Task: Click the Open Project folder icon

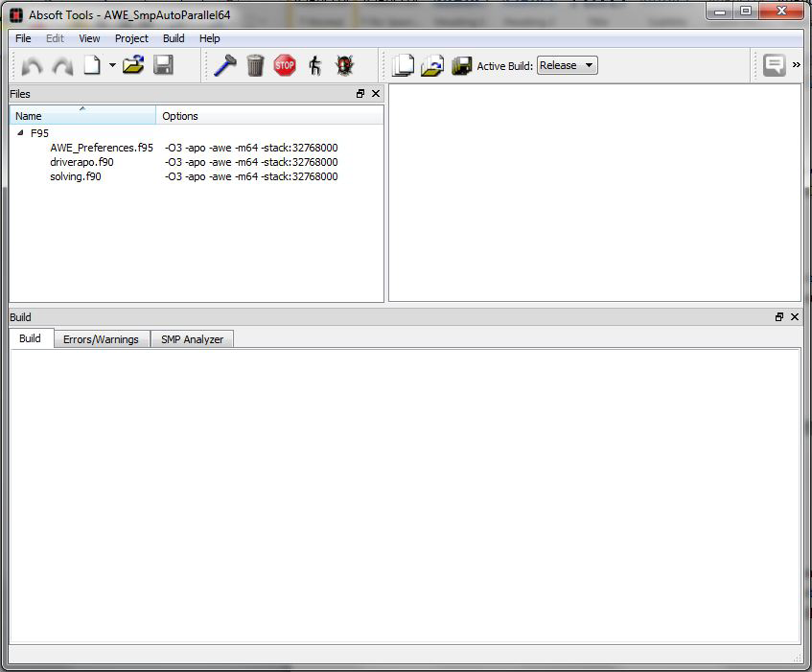Action: click(432, 66)
